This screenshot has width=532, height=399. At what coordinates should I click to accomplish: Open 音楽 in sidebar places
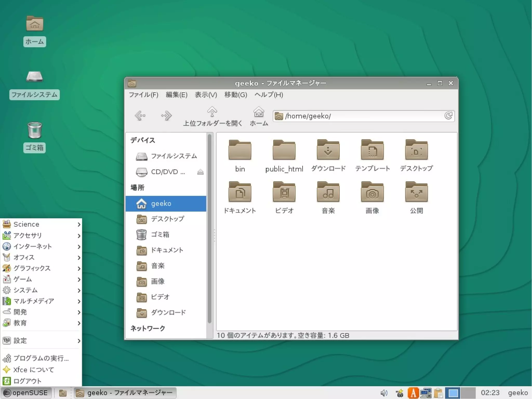pos(166,266)
